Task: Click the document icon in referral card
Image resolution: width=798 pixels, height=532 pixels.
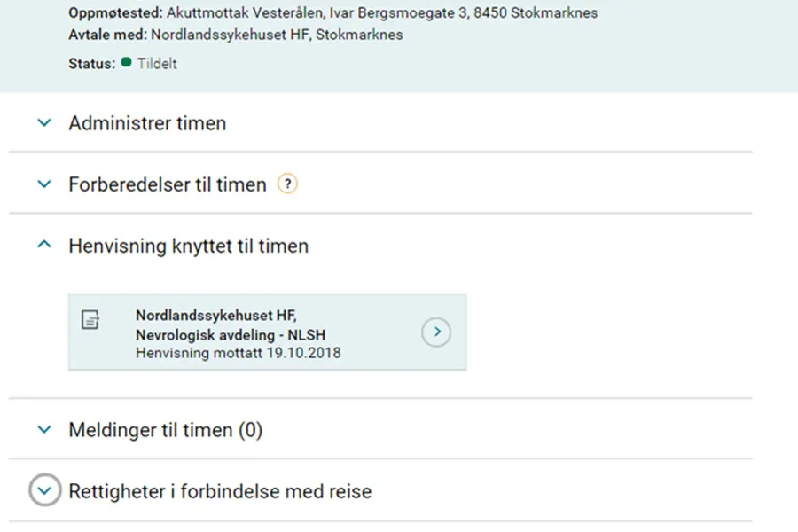Action: pyautogui.click(x=90, y=319)
